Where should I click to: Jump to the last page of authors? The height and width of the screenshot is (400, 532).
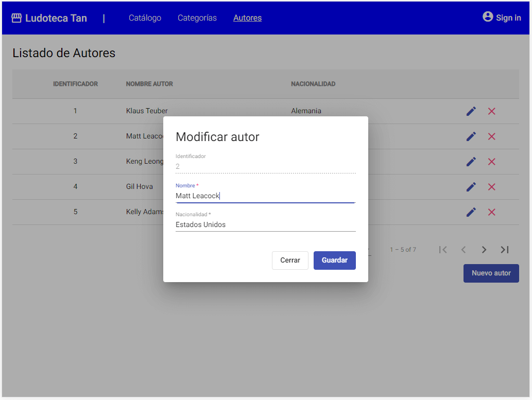click(504, 250)
